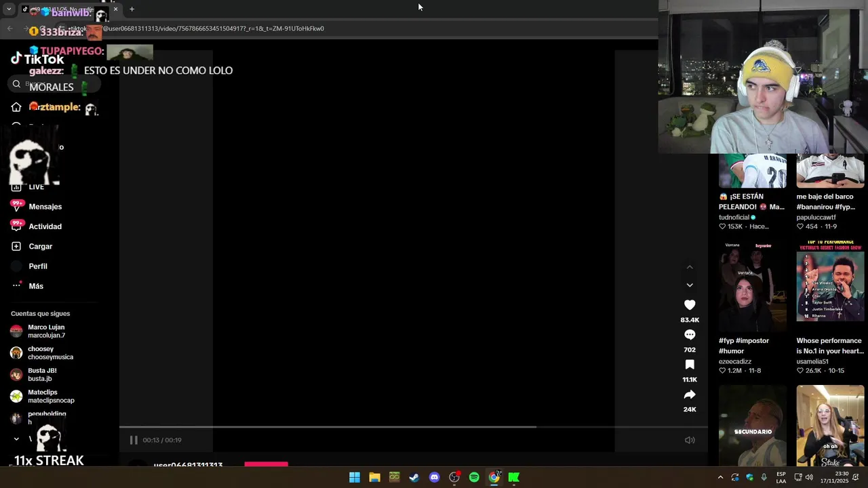This screenshot has width=868, height=488.
Task: Click the Más three-dots icon
Action: coord(16,286)
